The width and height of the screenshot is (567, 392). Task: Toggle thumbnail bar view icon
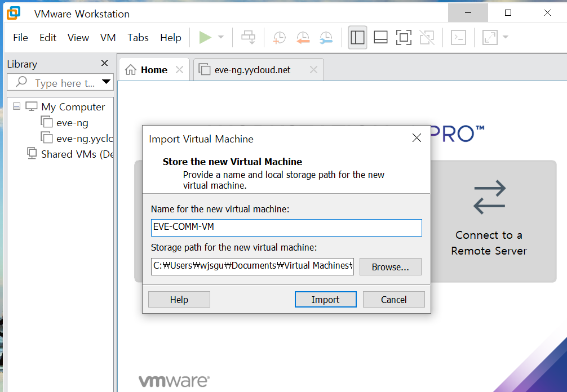point(380,37)
